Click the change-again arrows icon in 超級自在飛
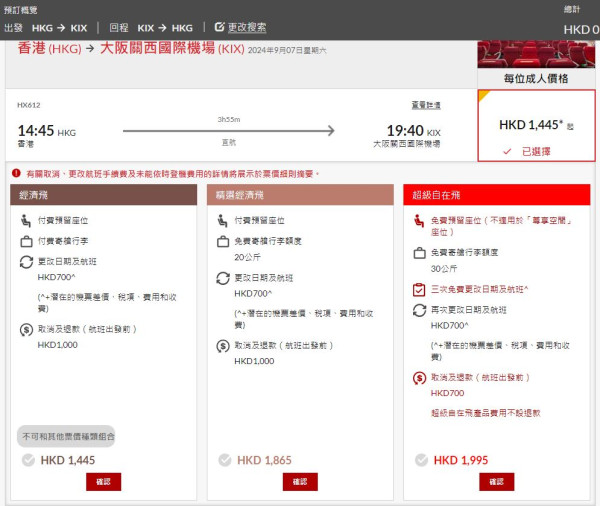600x506 pixels. pyautogui.click(x=419, y=310)
